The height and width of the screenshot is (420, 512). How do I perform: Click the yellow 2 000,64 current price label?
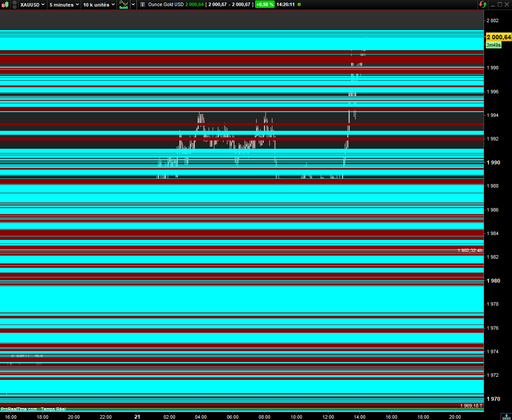coord(498,37)
